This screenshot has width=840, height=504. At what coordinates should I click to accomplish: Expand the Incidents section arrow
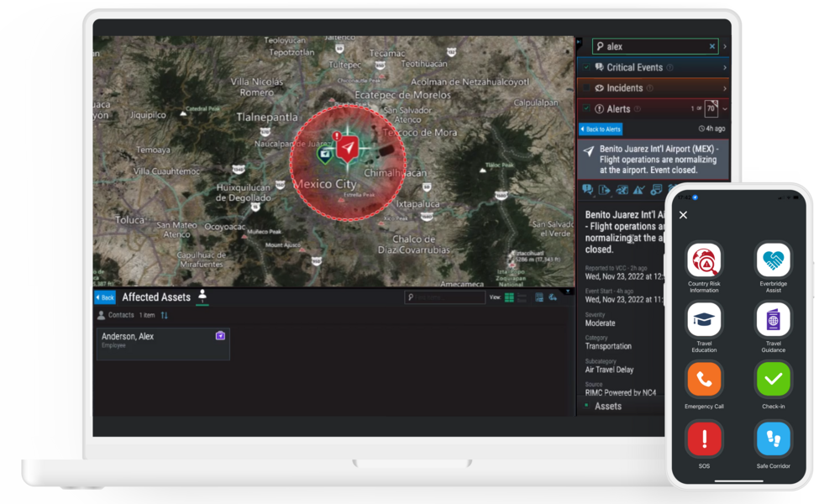click(x=724, y=88)
